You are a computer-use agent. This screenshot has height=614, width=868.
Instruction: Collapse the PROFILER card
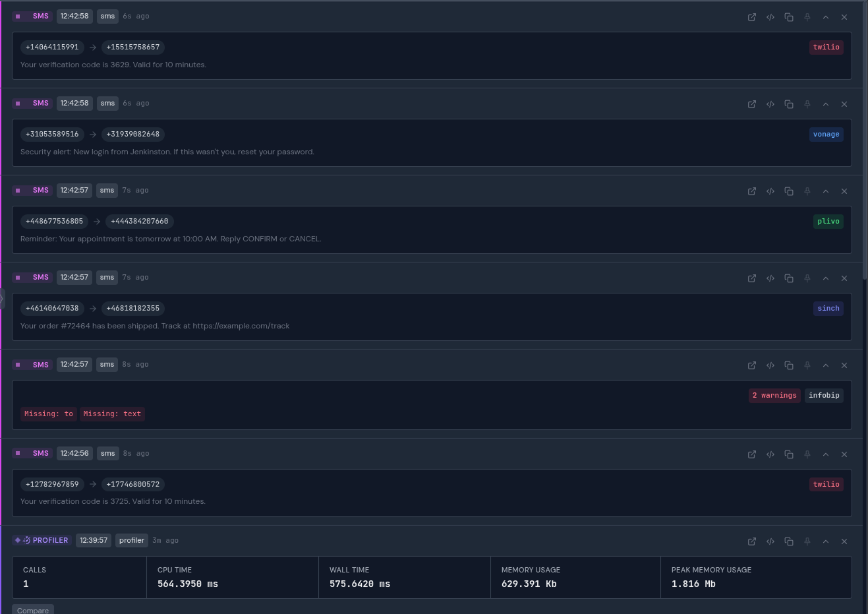click(x=826, y=541)
